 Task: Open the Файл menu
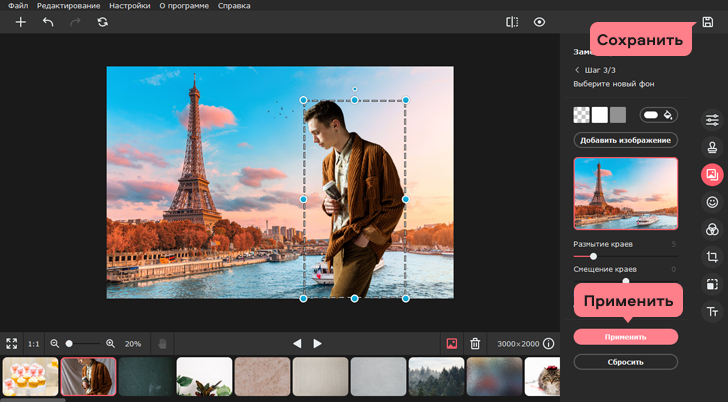click(x=17, y=5)
